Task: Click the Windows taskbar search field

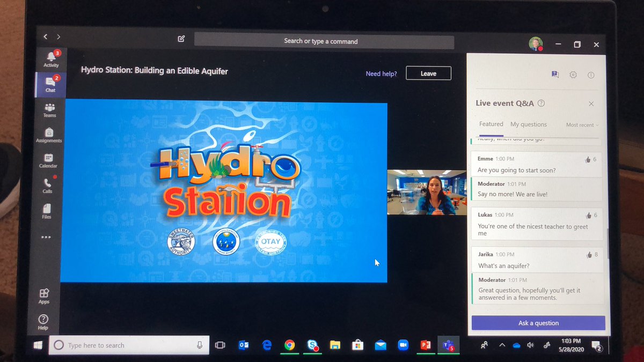Action: (x=129, y=346)
